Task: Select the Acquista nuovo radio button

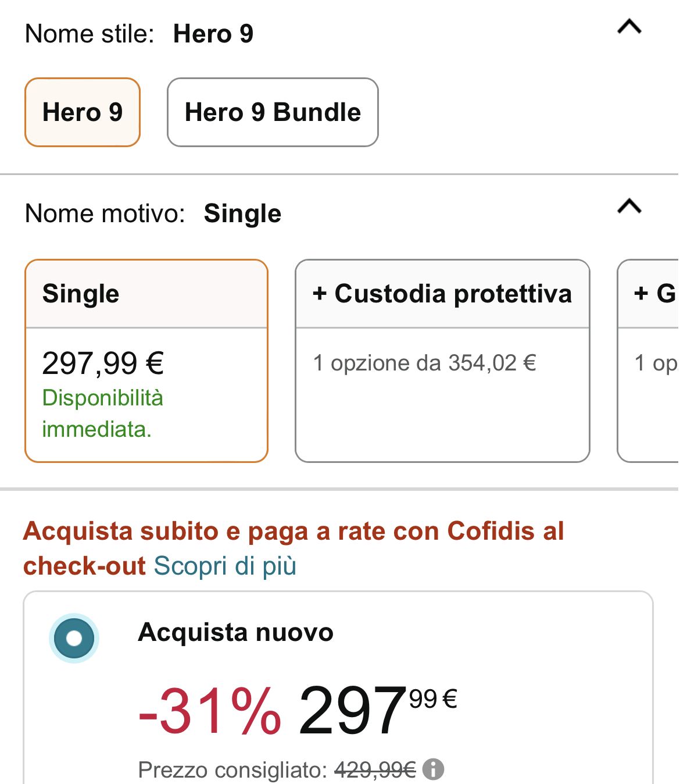Action: (x=74, y=638)
